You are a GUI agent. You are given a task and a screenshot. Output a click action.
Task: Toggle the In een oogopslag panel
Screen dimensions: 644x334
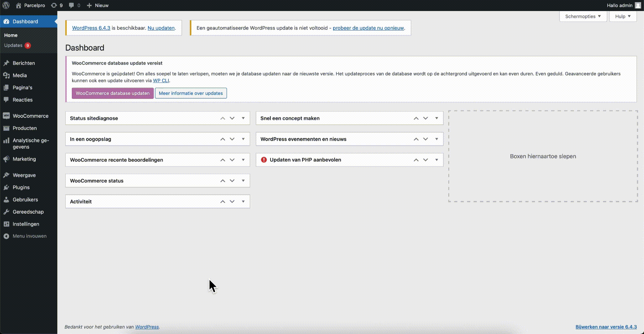[243, 139]
